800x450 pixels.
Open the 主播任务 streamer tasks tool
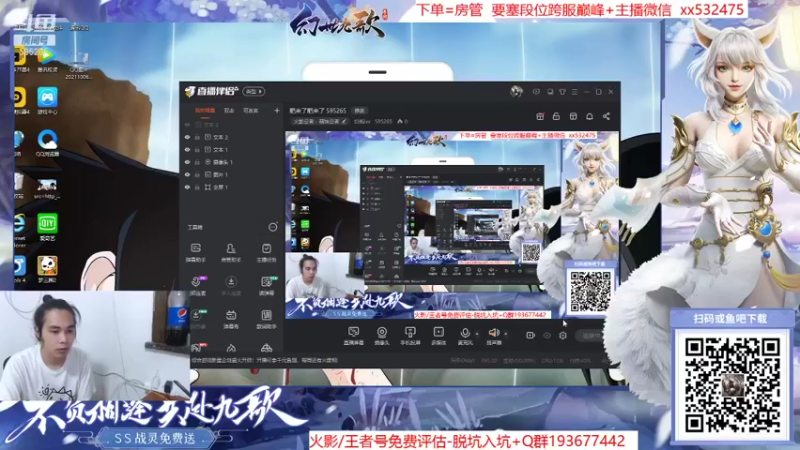point(266,253)
